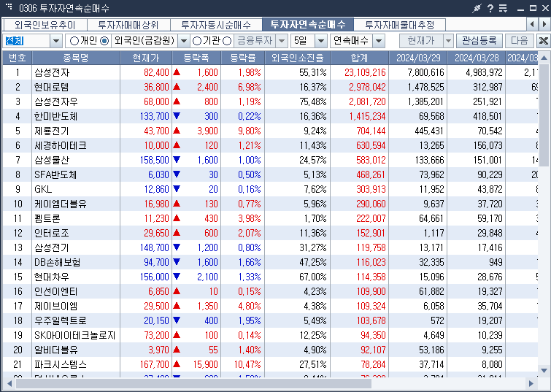Click the horizontal scrollbar left arrow
This screenshot has height=392, width=551.
(x=9, y=383)
